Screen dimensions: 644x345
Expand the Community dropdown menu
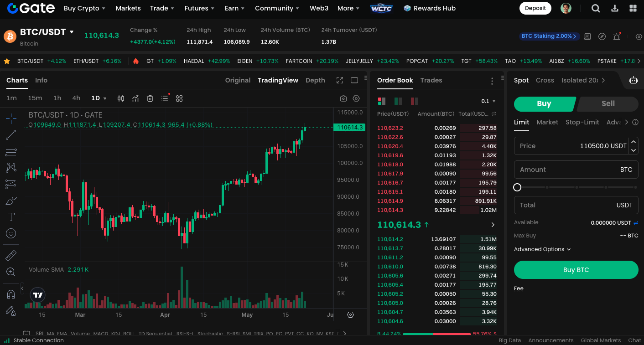point(277,8)
